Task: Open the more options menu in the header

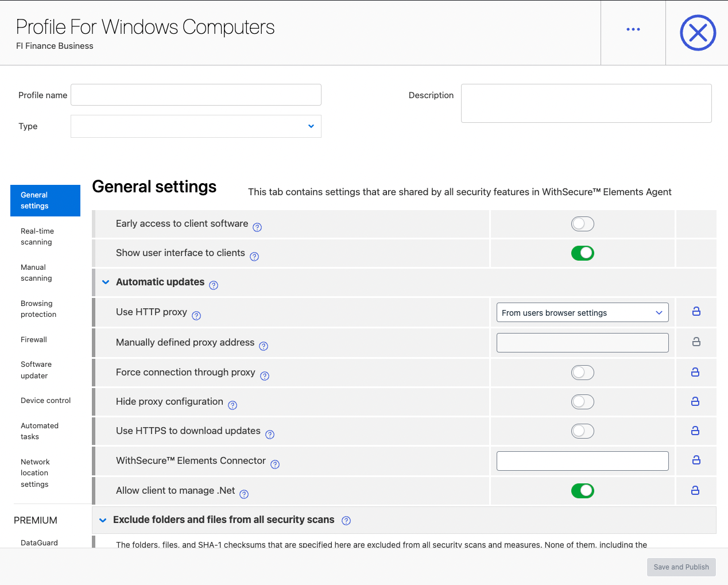Action: 633,29
